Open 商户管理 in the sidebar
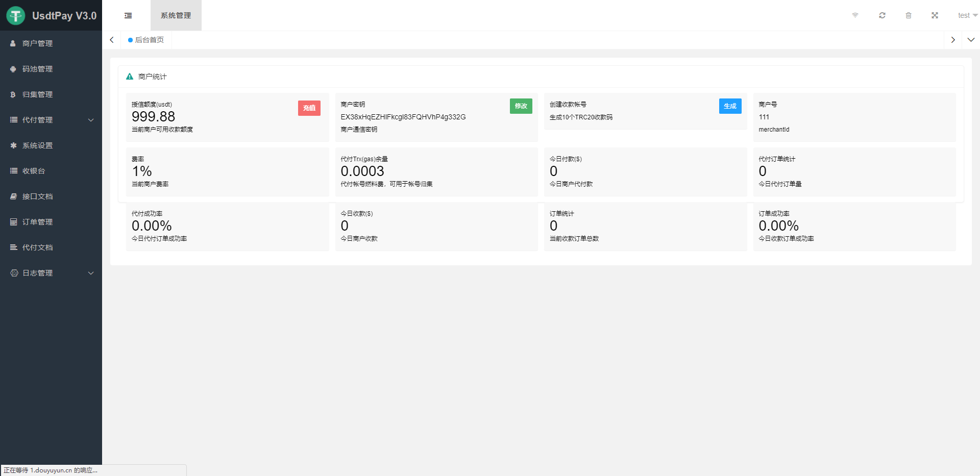 (x=51, y=43)
